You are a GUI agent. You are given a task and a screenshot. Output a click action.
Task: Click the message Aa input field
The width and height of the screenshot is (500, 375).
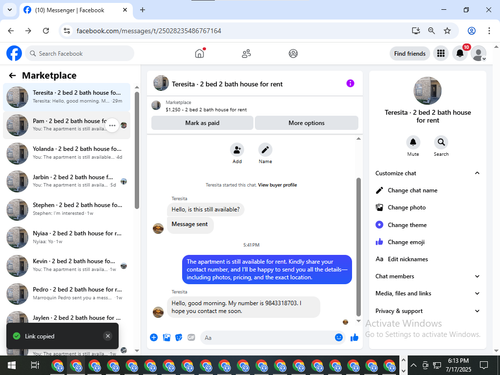point(267,337)
